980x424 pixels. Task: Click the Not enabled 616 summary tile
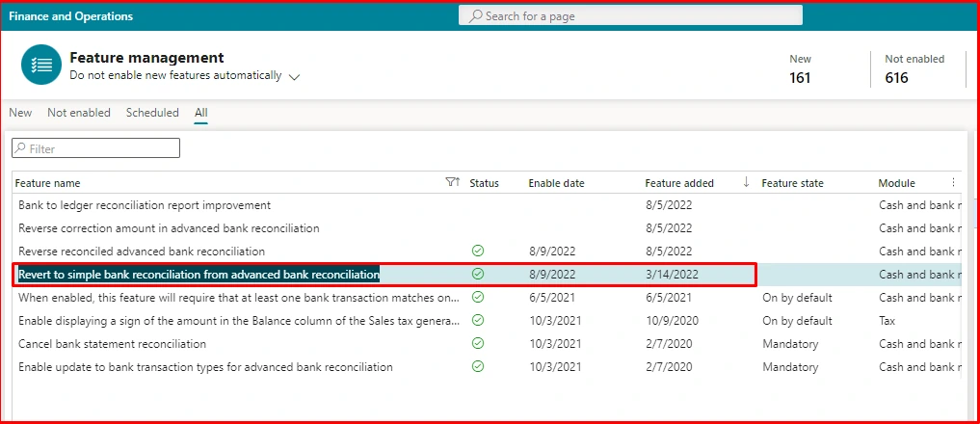(x=914, y=68)
